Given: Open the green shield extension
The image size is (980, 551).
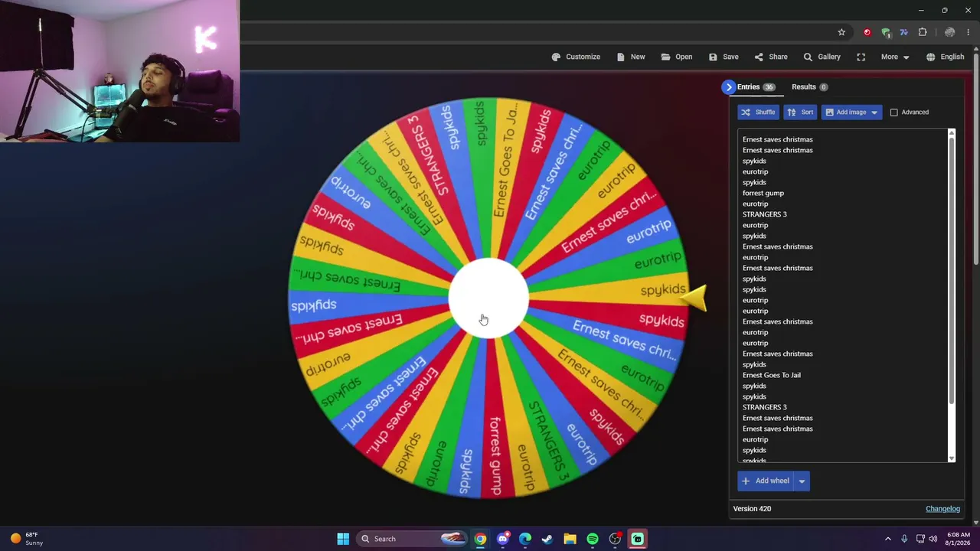Looking at the screenshot, I should click(885, 32).
